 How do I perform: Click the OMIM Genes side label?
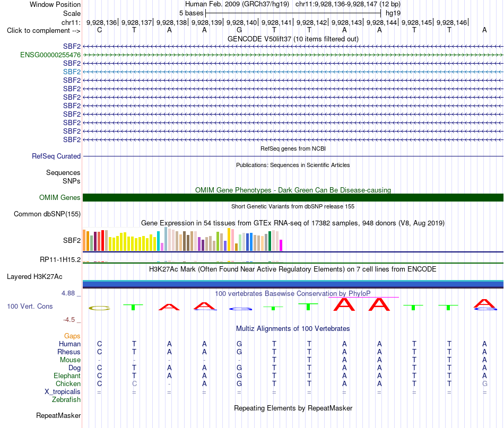click(60, 198)
